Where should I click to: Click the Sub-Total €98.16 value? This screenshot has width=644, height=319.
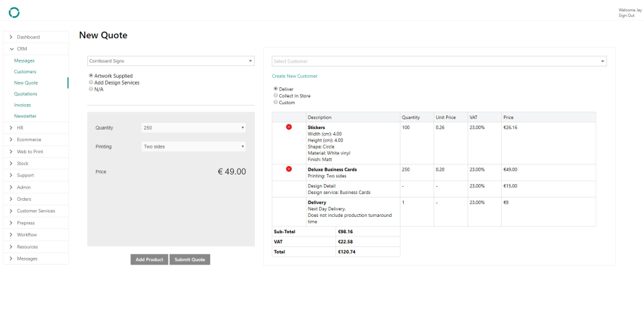point(345,232)
